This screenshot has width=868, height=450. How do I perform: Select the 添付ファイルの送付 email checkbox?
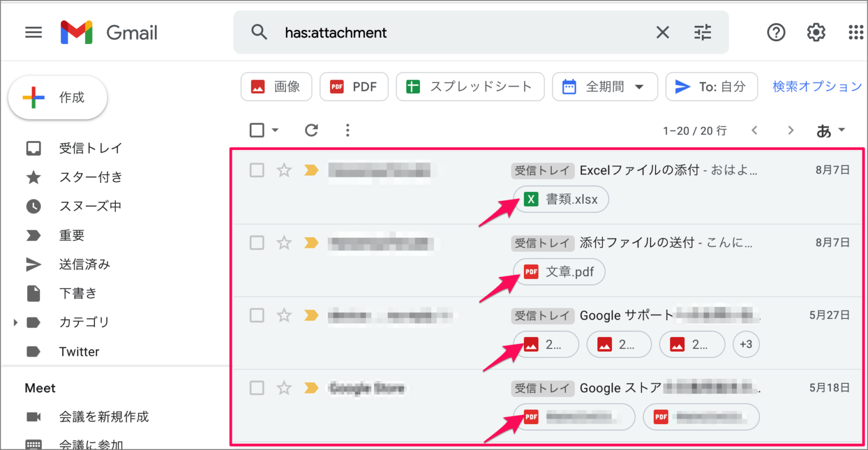(257, 243)
